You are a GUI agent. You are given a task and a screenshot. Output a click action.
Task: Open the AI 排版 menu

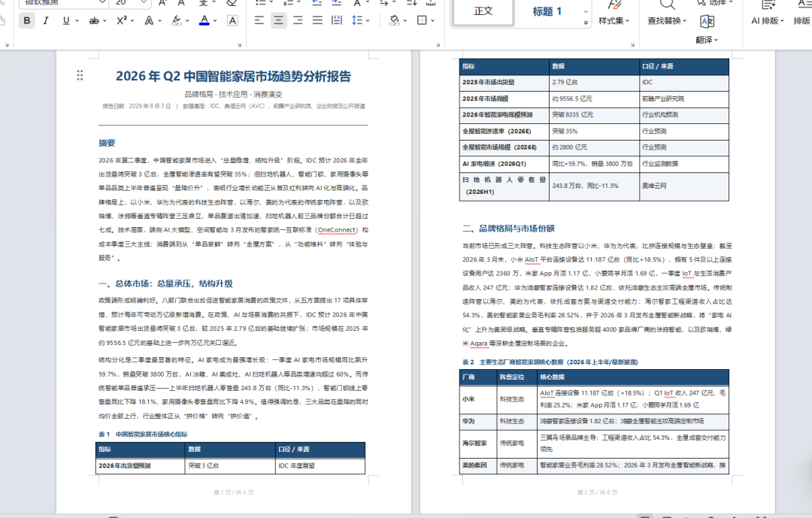click(x=768, y=21)
